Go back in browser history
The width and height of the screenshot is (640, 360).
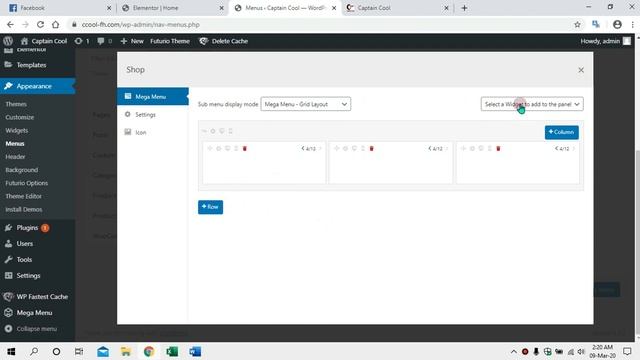click(x=10, y=24)
